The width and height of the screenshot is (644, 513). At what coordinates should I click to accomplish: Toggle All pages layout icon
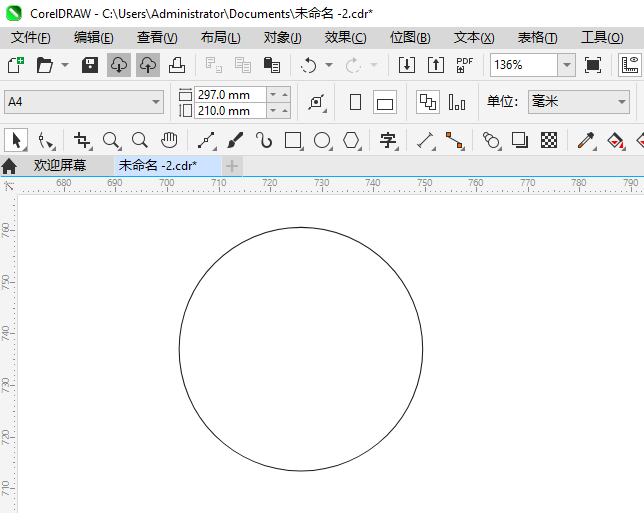(x=428, y=102)
